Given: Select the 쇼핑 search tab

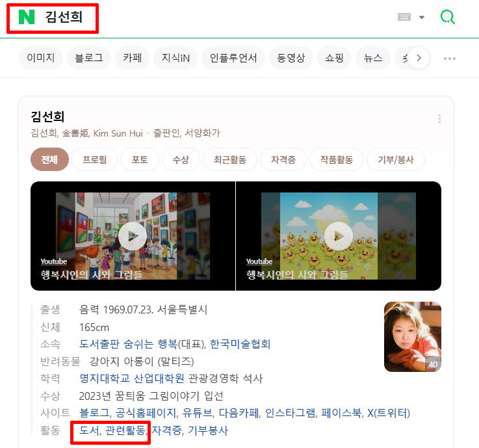Looking at the screenshot, I should [334, 58].
